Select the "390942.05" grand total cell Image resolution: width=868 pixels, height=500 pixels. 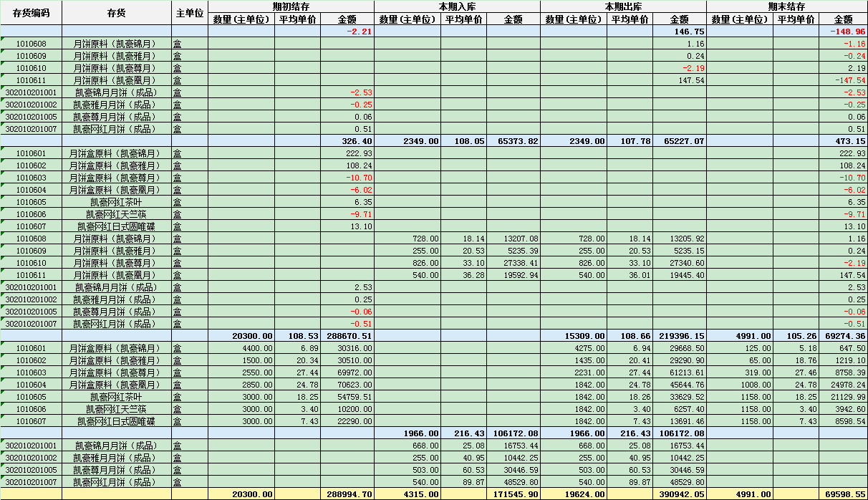680,494
